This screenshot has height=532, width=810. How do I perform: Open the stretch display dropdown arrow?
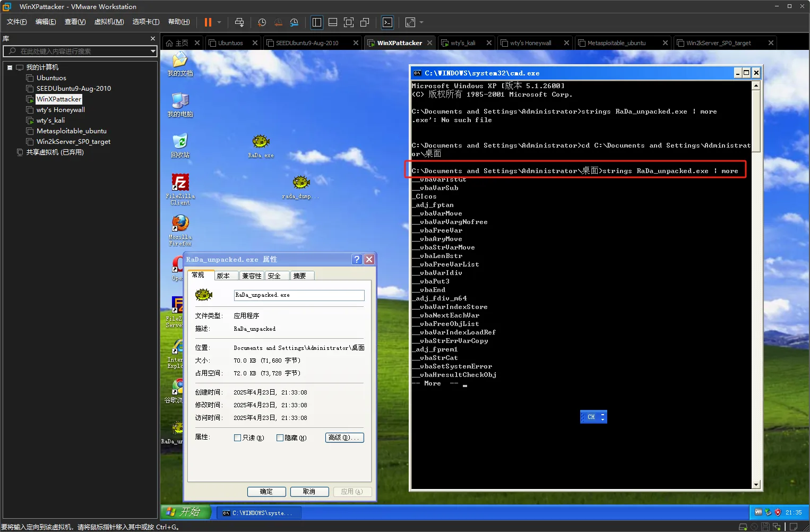(x=421, y=22)
